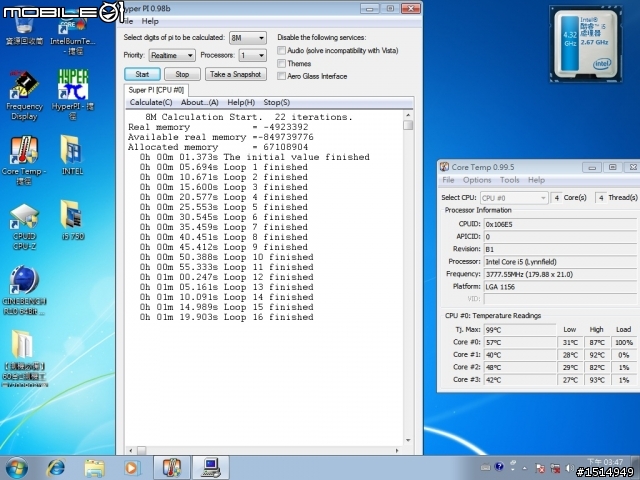Viewport: 640px width, 480px height.
Task: Click the volume speaker tray icon
Action: tap(570, 468)
